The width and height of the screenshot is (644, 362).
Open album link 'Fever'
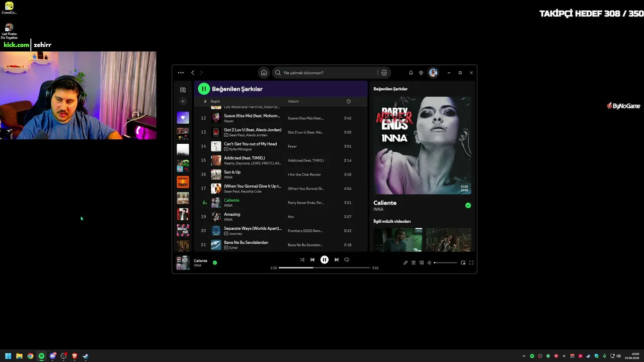(x=292, y=146)
